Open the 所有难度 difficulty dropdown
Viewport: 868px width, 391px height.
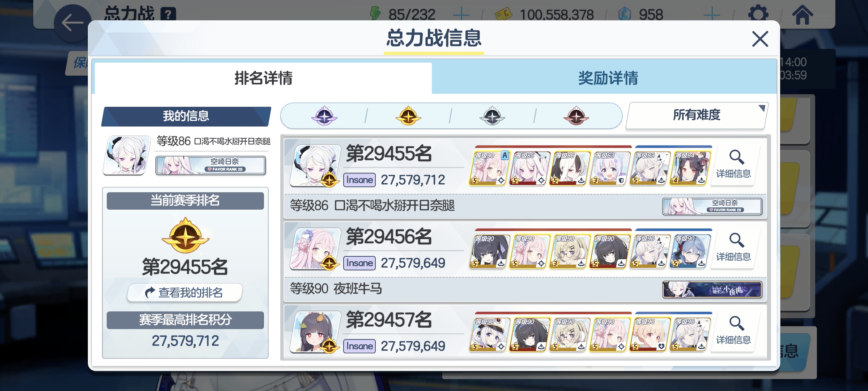click(697, 115)
